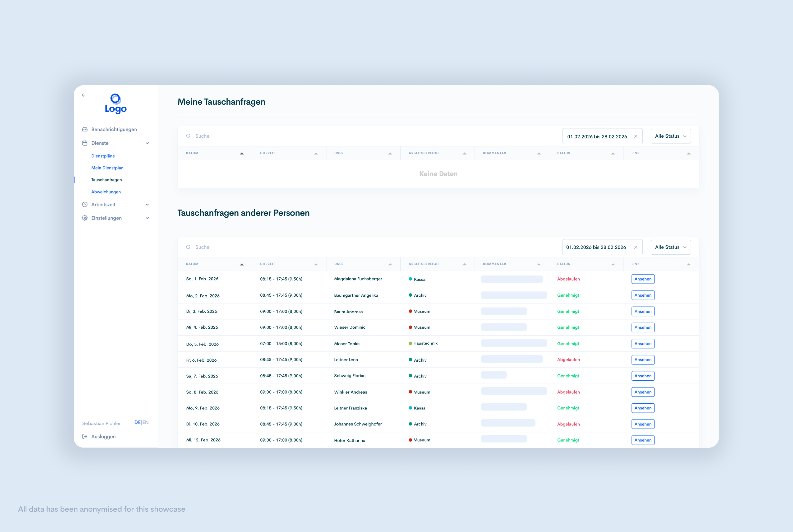Click the Suche field in the upper table
793x532 pixels.
point(202,136)
